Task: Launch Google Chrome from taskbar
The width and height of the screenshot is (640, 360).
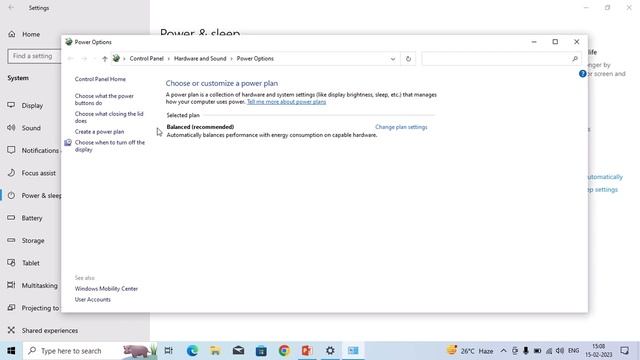Action: click(284, 351)
